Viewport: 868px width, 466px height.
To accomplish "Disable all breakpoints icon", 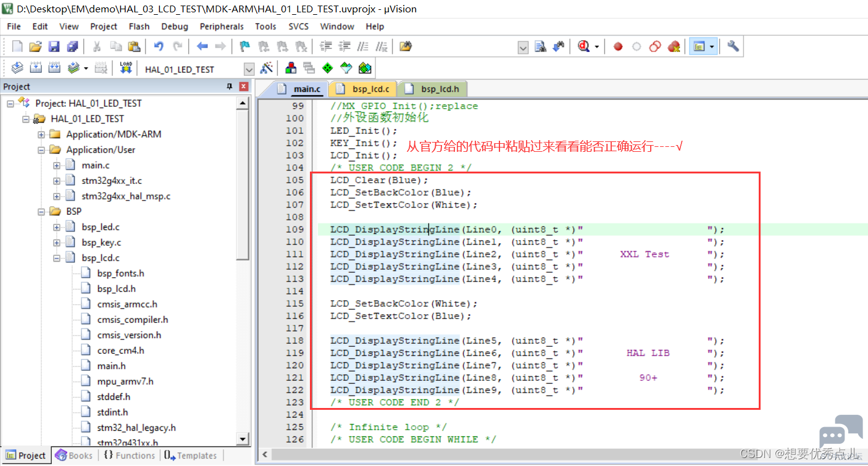I will click(x=655, y=47).
